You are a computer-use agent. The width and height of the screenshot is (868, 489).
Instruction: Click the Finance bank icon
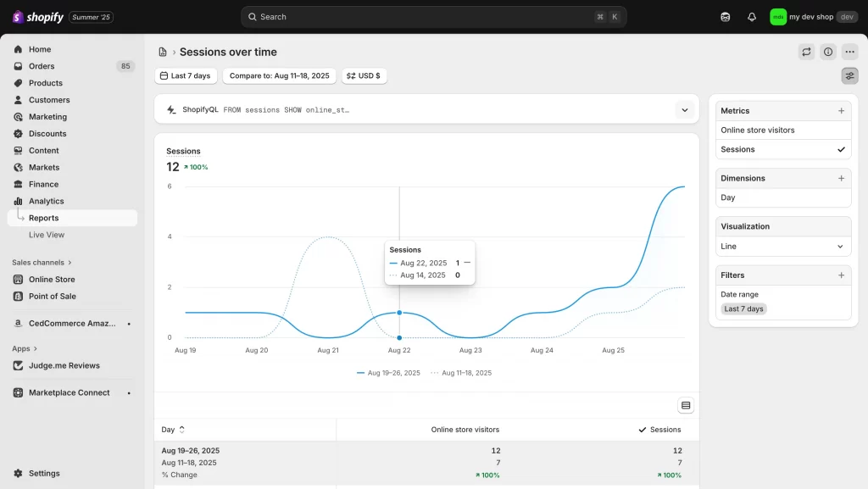click(19, 184)
